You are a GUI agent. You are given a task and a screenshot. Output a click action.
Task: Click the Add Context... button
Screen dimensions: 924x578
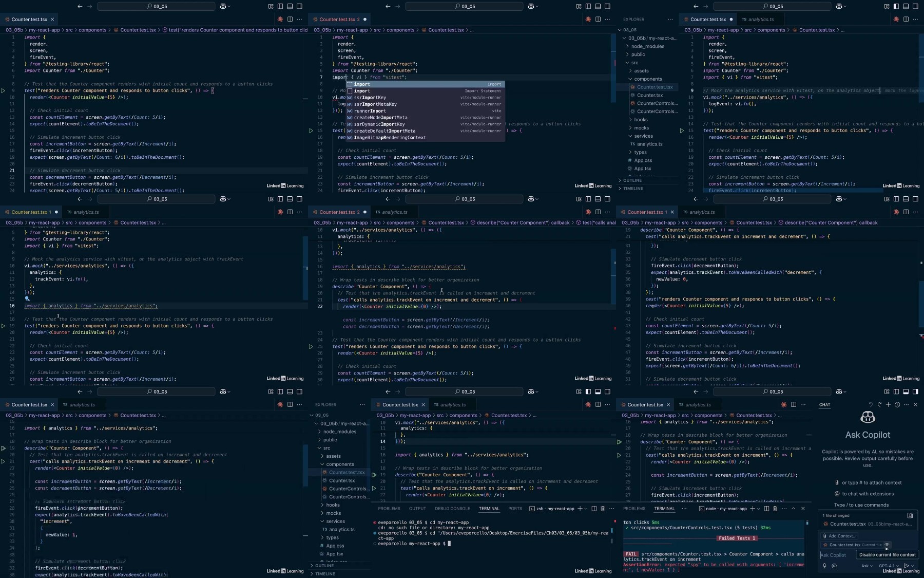coord(839,536)
